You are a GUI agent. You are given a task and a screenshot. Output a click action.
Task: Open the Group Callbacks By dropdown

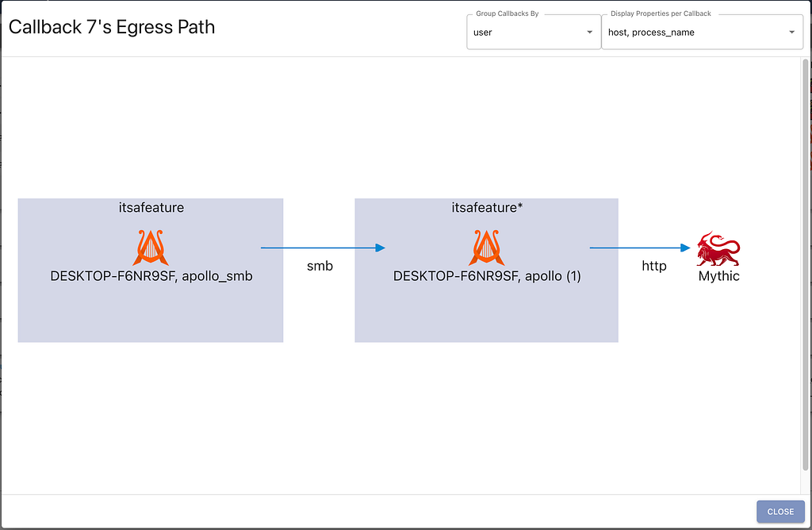534,32
